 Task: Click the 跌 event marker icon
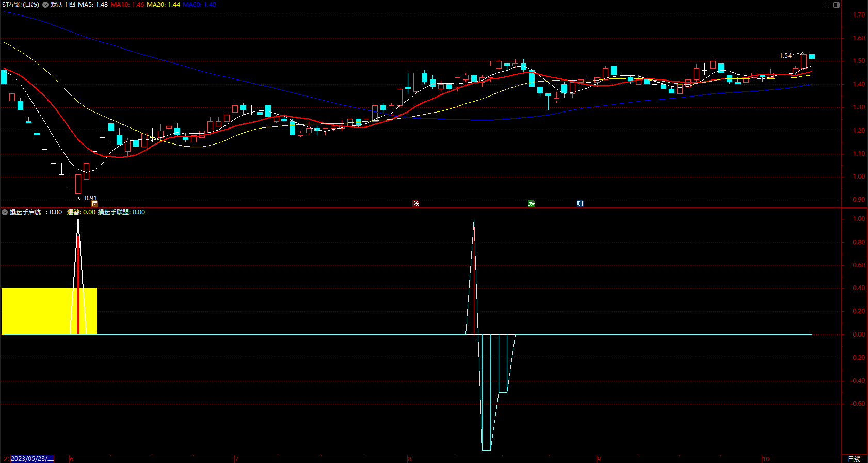point(532,204)
